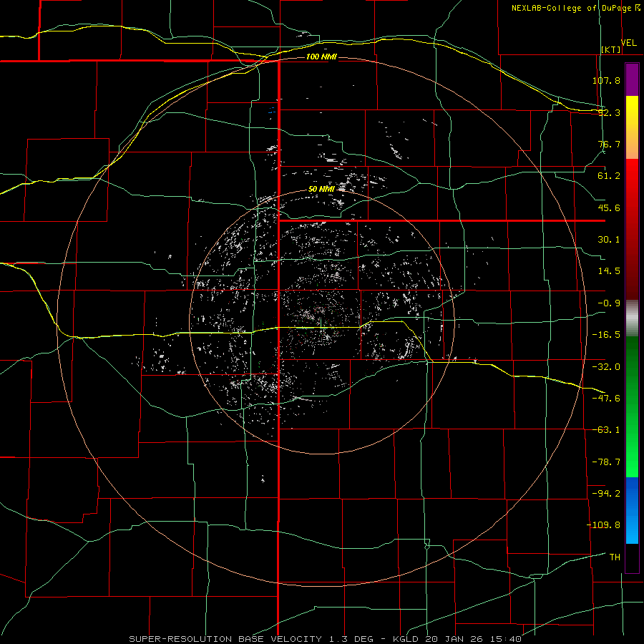Click the product title caption at bottom
The image size is (644, 644).
pyautogui.click(x=326, y=639)
